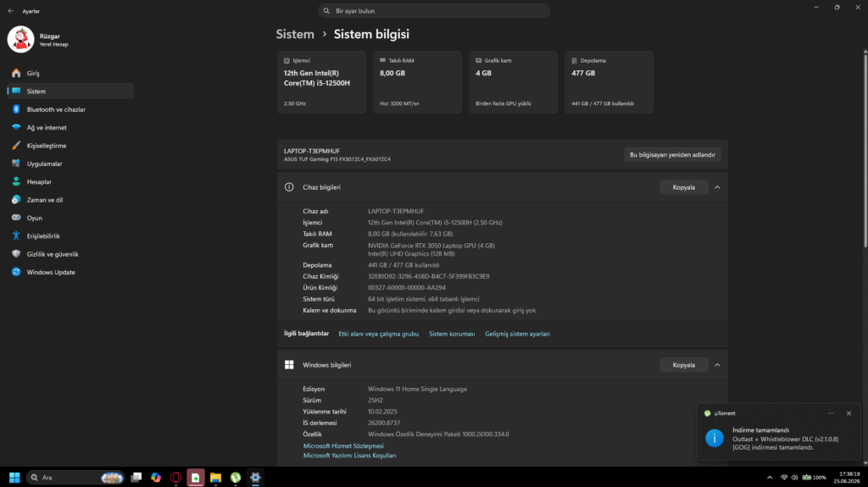The height and width of the screenshot is (487, 868).
Task: Click the scroll-down arrow of the scrollbar
Action: coord(865,462)
